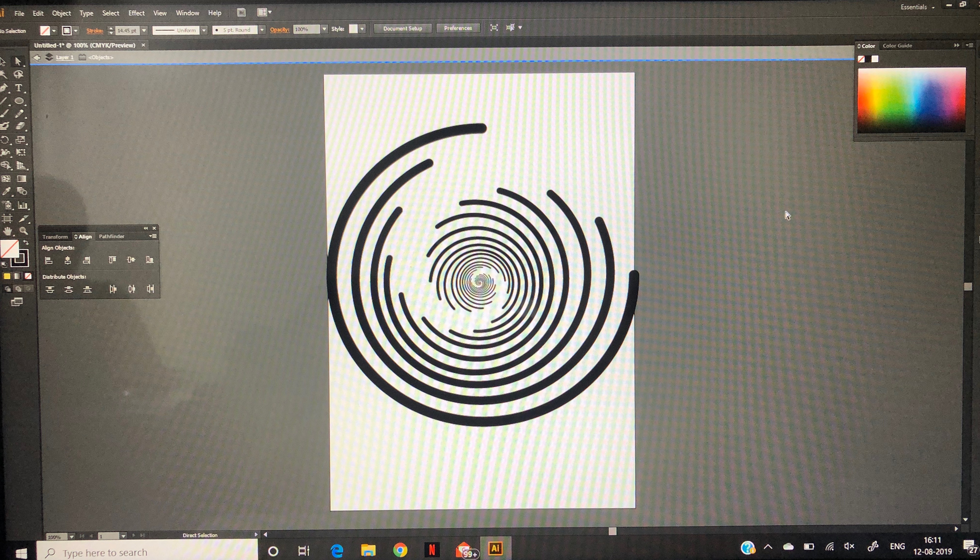This screenshot has height=560, width=980.
Task: Open the 5 pt. Round brush dropdown
Action: [x=262, y=30]
